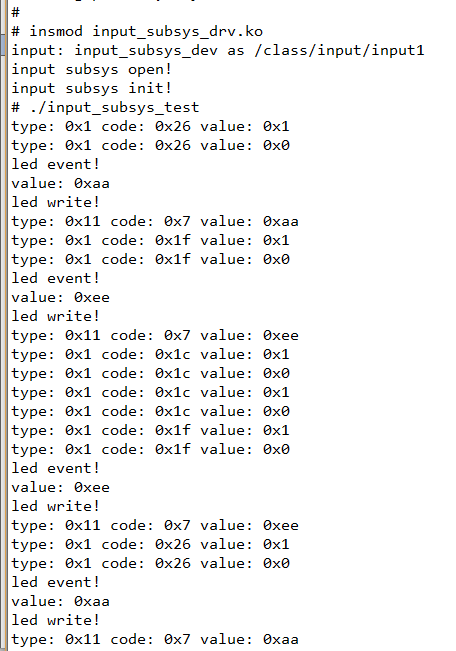Click the insmod input_subsys_drv.ko command line
This screenshot has height=651, width=456.
coord(137,32)
